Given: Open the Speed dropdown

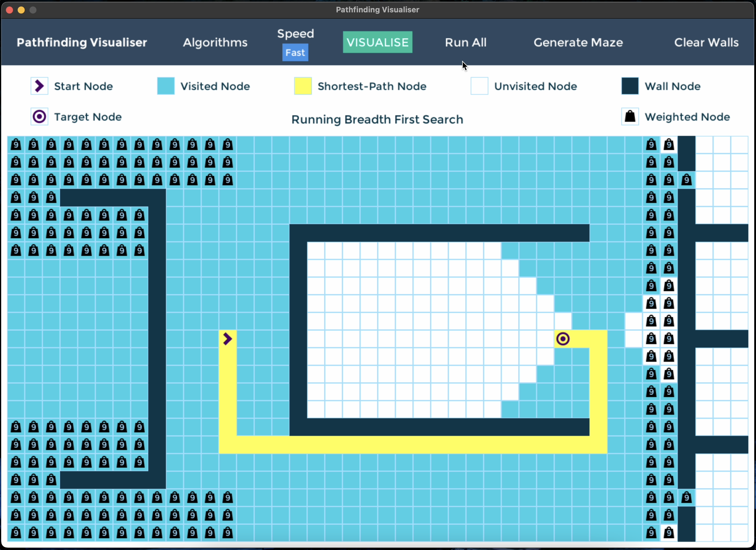Looking at the screenshot, I should (x=295, y=34).
